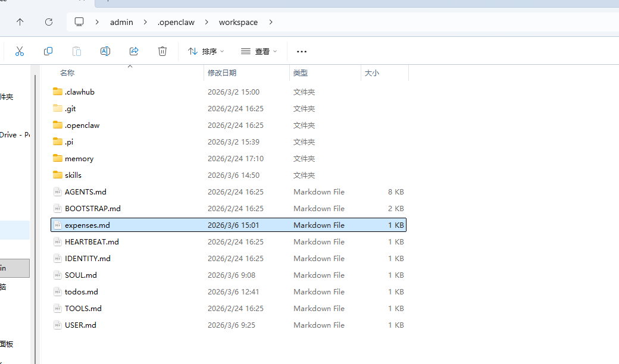
Task: Click the USER.md file icon
Action: (x=58, y=325)
